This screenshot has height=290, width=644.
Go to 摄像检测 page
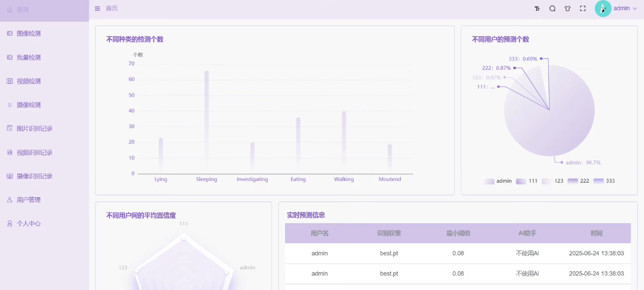tap(44, 105)
